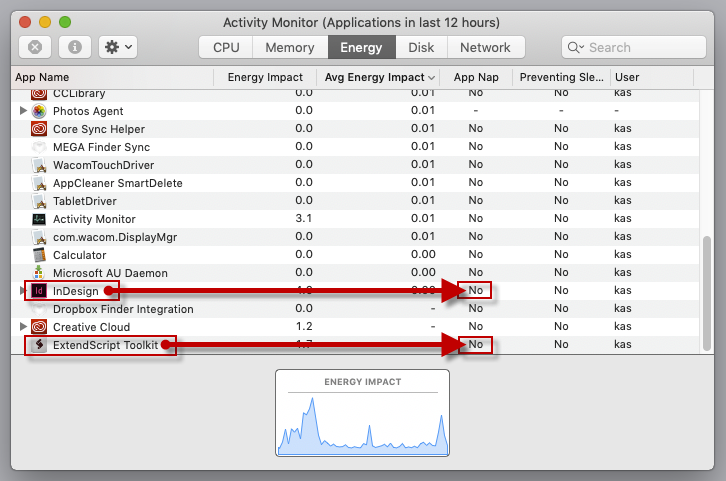726x481 pixels.
Task: Select the TabletDriver process name
Action: (x=85, y=201)
